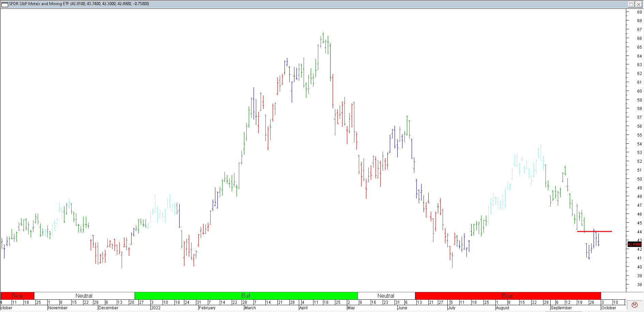Click the June label on the date axis
This screenshot has width=644, height=312.
(402, 308)
